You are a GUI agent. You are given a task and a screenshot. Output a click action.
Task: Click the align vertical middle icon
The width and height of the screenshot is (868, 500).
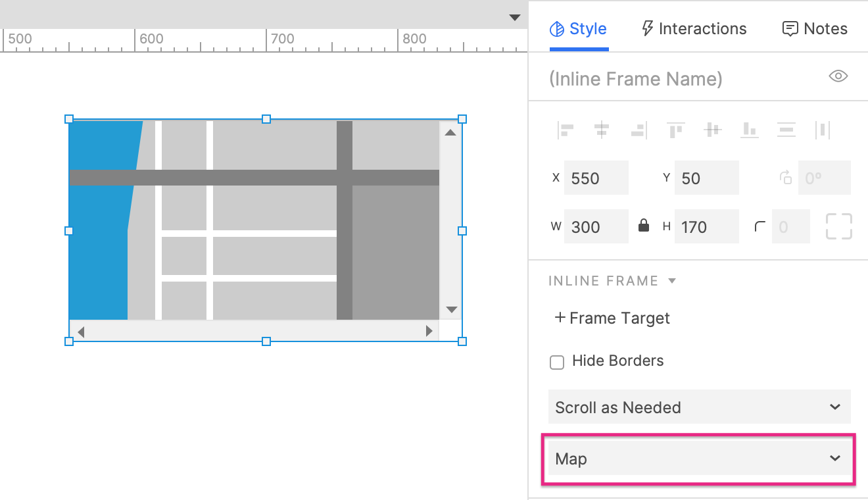(712, 130)
